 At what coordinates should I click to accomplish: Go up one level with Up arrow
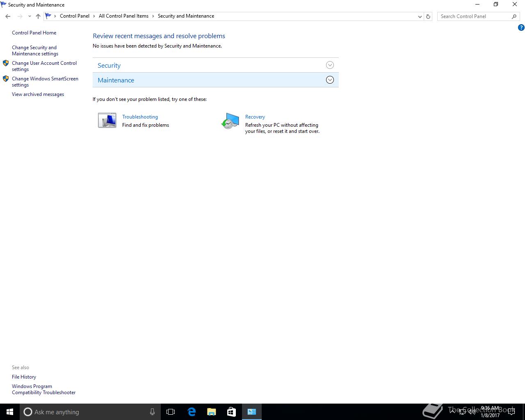coord(38,16)
